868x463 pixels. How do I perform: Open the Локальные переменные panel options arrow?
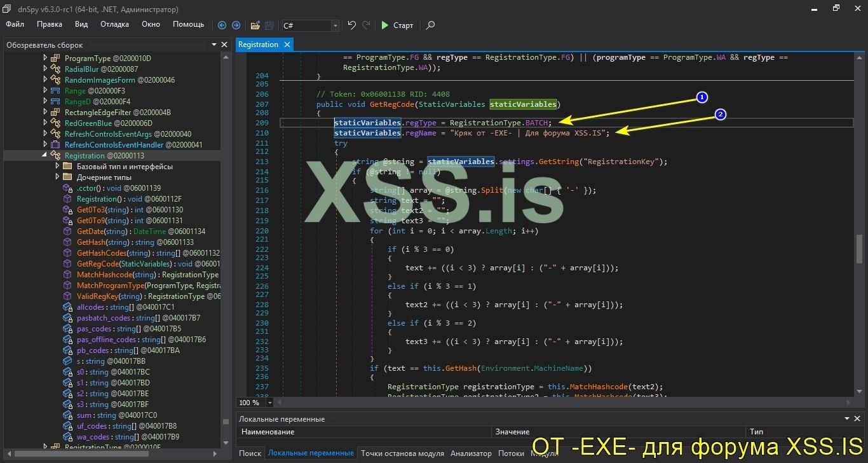[x=847, y=418]
